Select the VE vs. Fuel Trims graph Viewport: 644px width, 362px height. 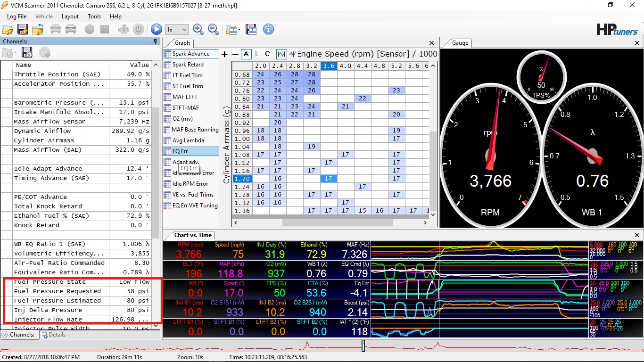pyautogui.click(x=192, y=195)
